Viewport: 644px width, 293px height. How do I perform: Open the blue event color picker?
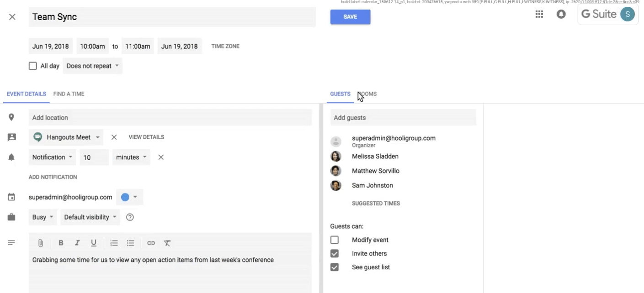129,197
